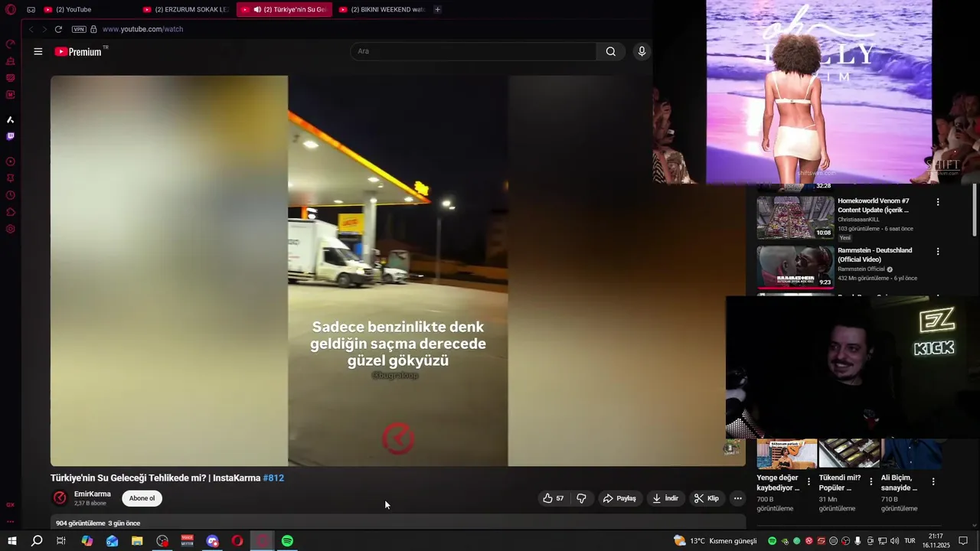Open a new tab with plus button
Screen dimensions: 980x551
point(437,9)
